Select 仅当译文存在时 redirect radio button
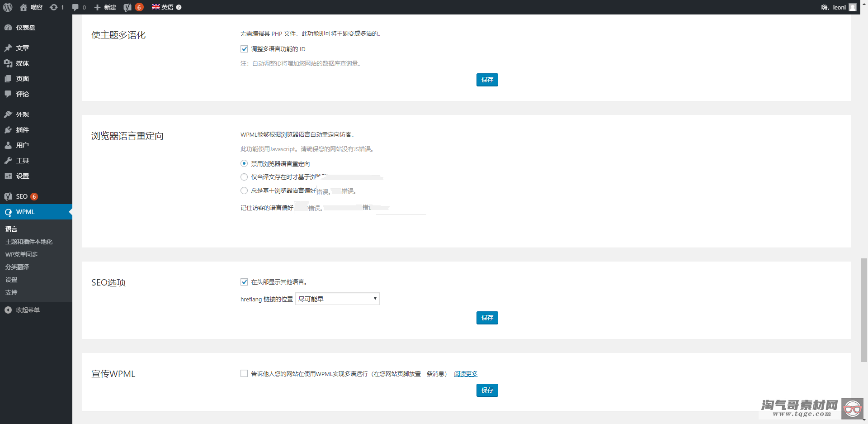 pos(244,177)
